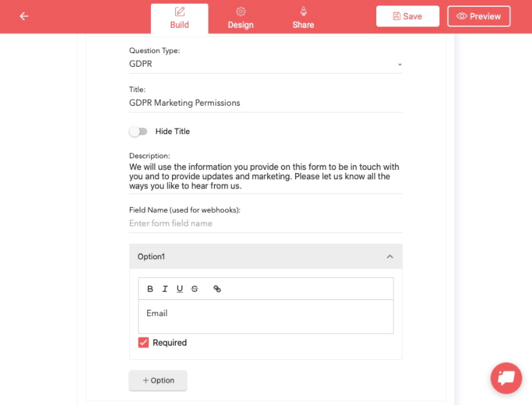Viewport: 532px width, 405px height.
Task: Edit the Title field text
Action: click(x=265, y=103)
